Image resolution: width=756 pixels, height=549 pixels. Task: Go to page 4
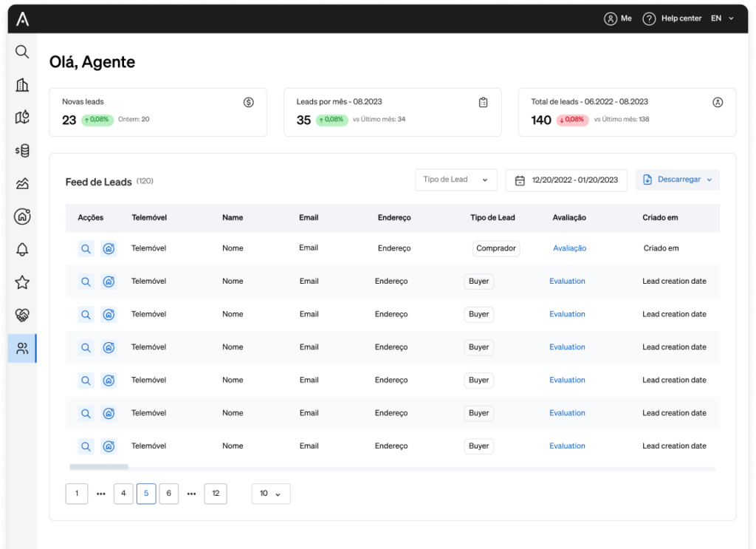pos(123,494)
